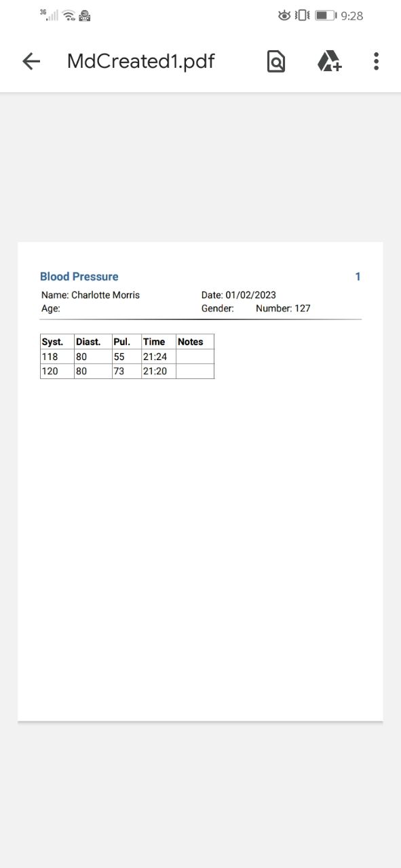The height and width of the screenshot is (868, 401).
Task: Tap the Wi-Fi signal status icon
Action: (x=69, y=15)
